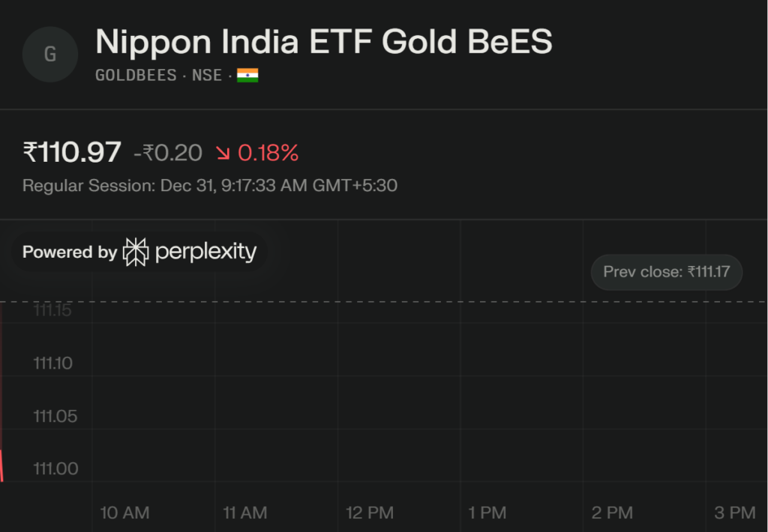Click the Regular Session timestamp line
The width and height of the screenshot is (768, 532).
pyautogui.click(x=210, y=185)
